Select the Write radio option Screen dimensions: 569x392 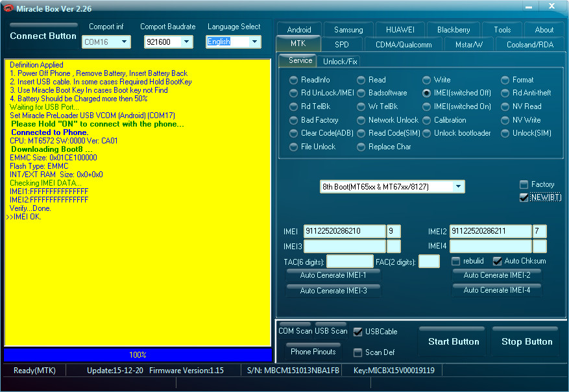(x=437, y=80)
